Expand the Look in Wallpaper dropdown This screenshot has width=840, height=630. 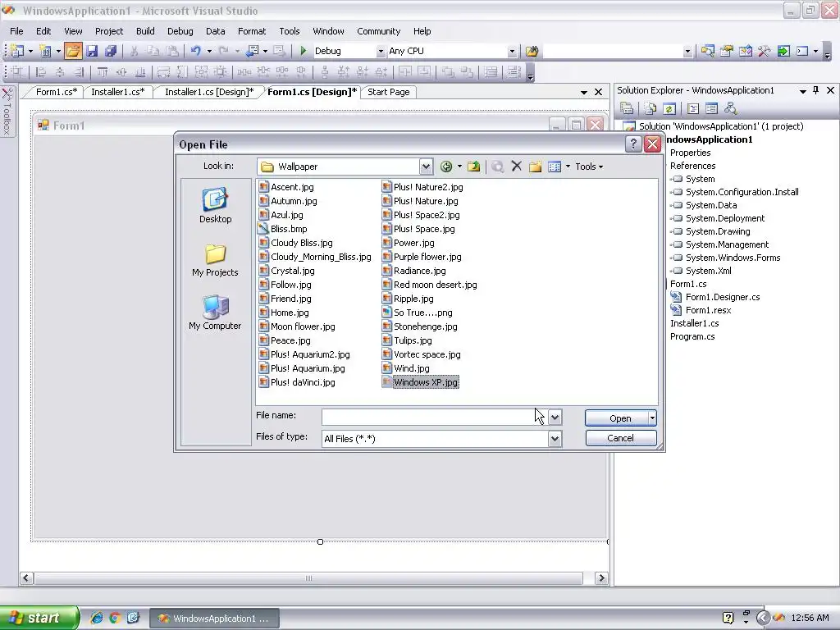click(x=426, y=167)
